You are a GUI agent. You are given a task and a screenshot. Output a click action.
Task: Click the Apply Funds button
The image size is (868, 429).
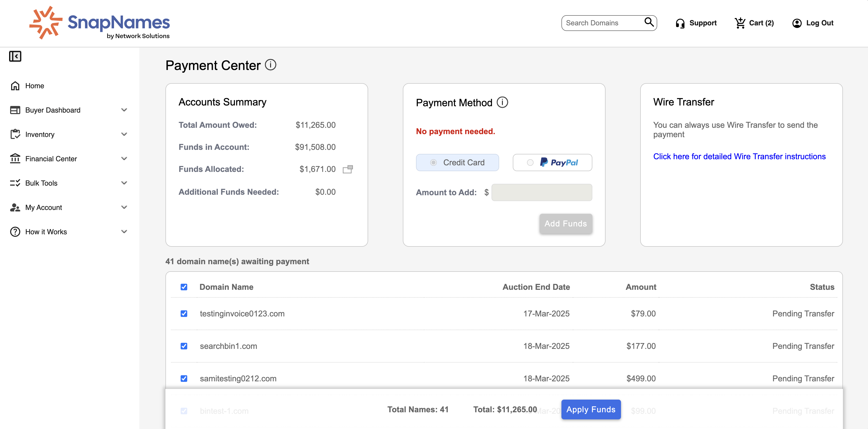[591, 409]
